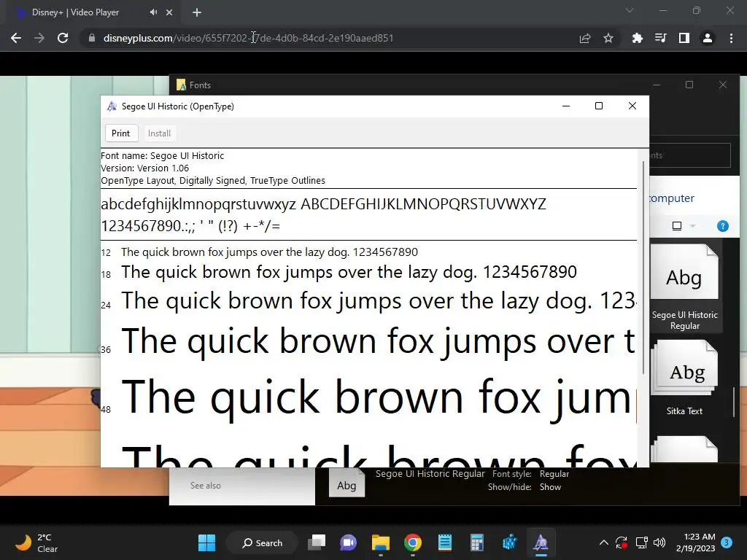This screenshot has width=747, height=560.
Task: Click the taskbar Search box
Action: point(262,542)
